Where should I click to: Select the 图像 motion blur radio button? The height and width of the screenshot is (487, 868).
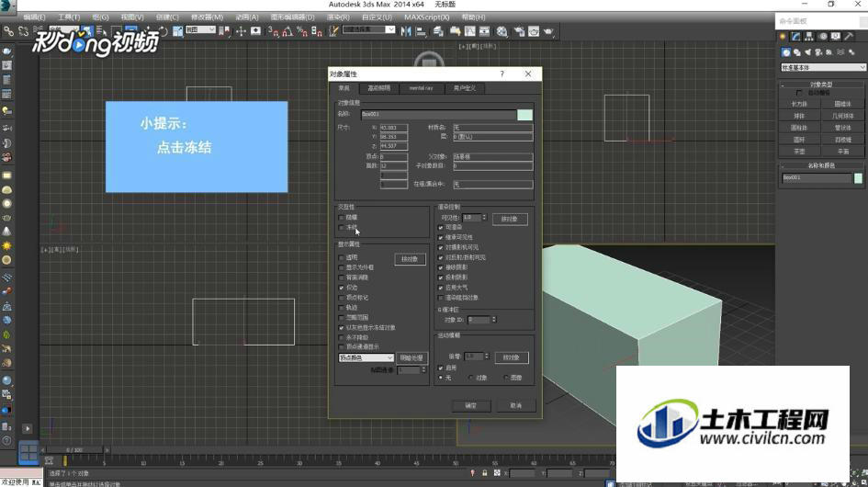506,378
